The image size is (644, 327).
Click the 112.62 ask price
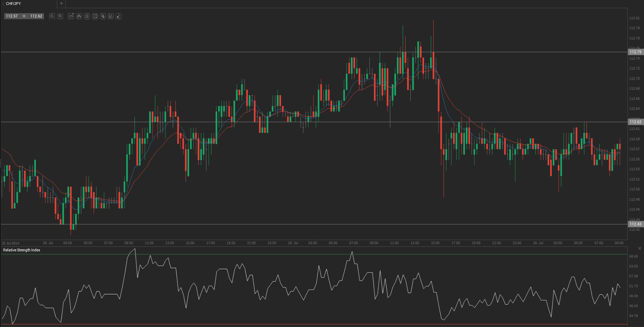pos(36,16)
